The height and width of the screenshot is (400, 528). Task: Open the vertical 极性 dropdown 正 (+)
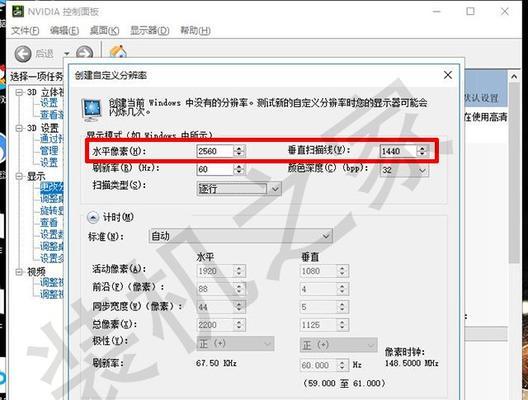coord(338,345)
